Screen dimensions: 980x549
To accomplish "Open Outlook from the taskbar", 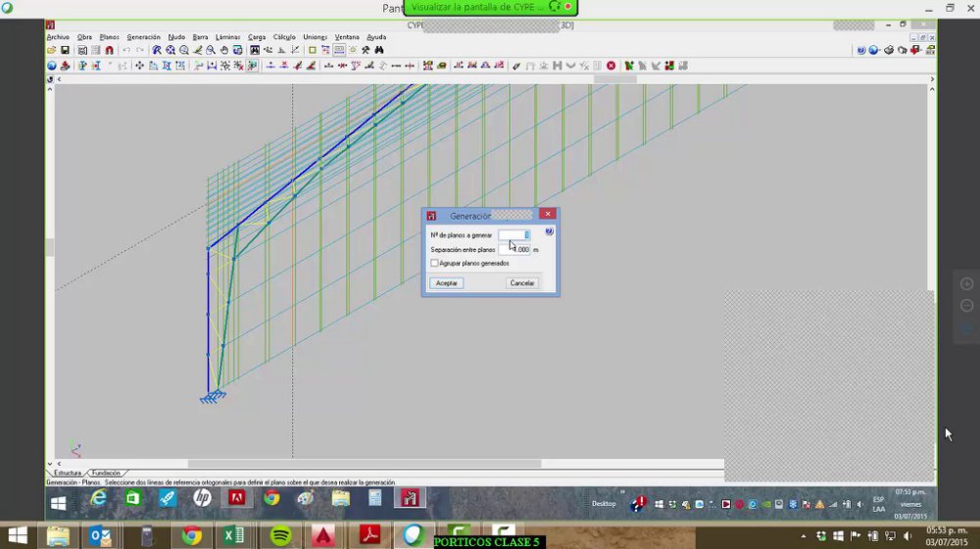I will pyautogui.click(x=100, y=536).
